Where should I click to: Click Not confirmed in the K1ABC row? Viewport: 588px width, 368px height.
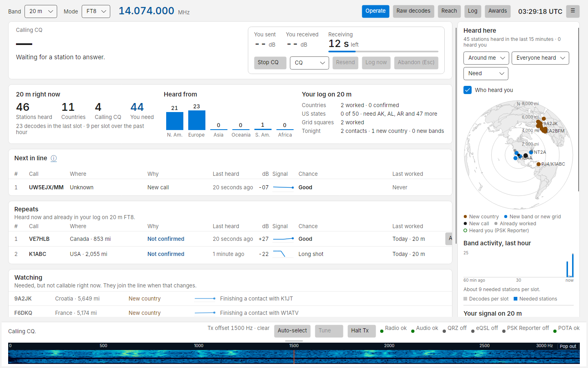pos(166,254)
